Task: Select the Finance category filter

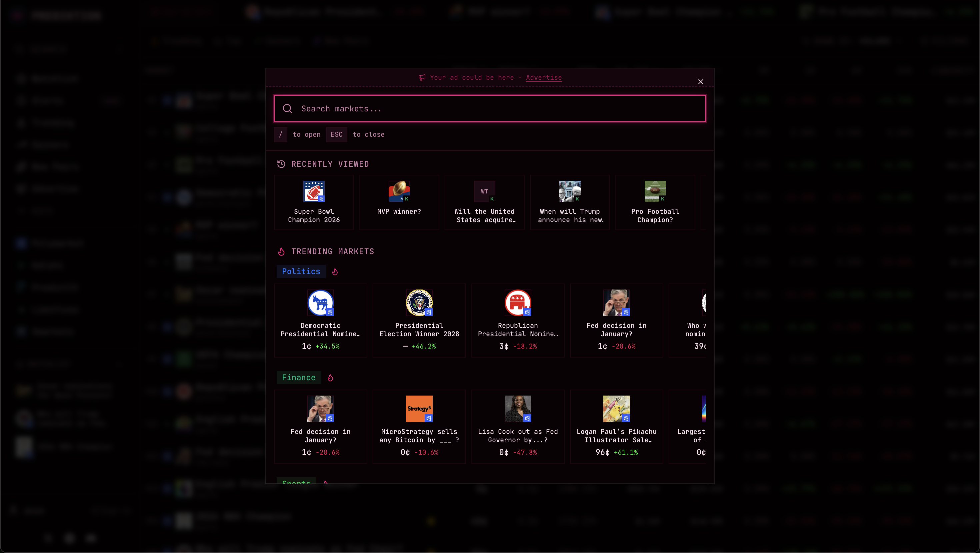Action: 299,378
